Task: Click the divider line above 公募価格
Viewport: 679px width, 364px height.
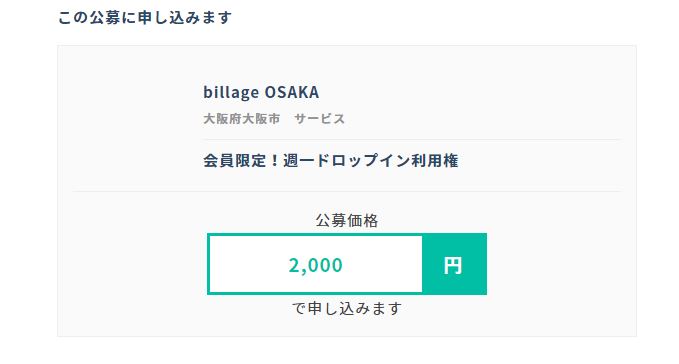Action: click(347, 191)
